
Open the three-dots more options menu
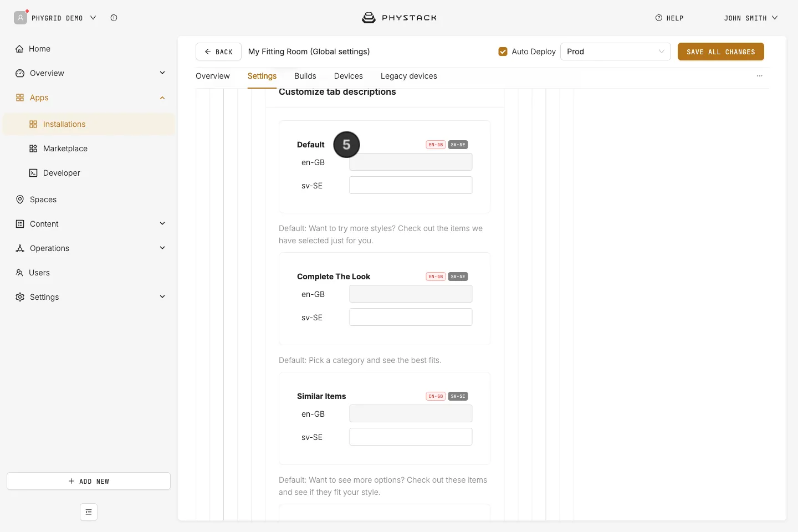(x=760, y=76)
